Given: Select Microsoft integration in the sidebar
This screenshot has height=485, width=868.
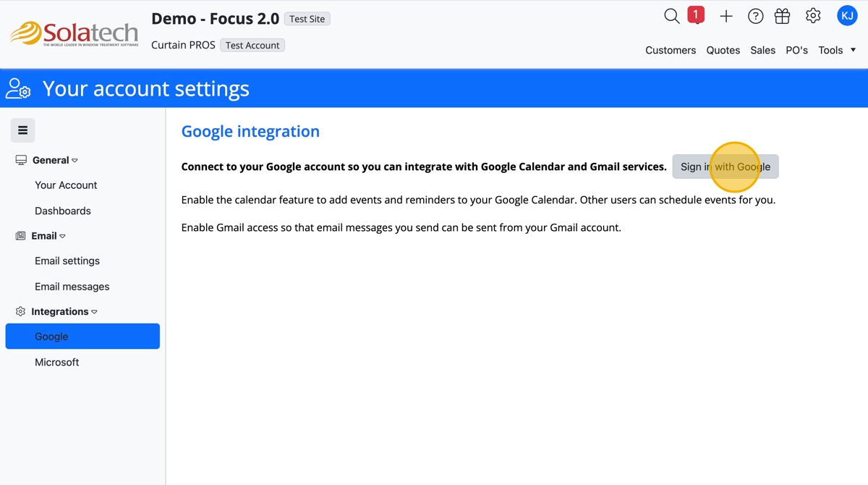Looking at the screenshot, I should click(x=57, y=362).
